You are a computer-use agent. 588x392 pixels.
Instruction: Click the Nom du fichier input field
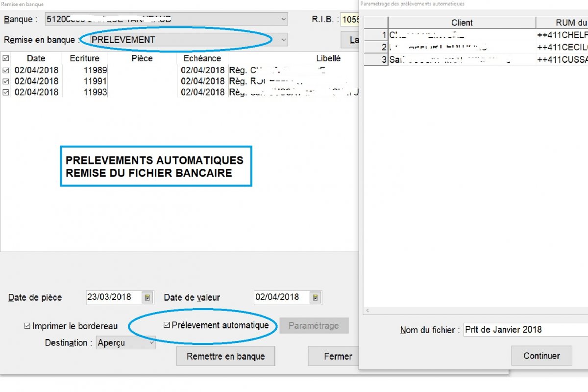click(x=526, y=330)
